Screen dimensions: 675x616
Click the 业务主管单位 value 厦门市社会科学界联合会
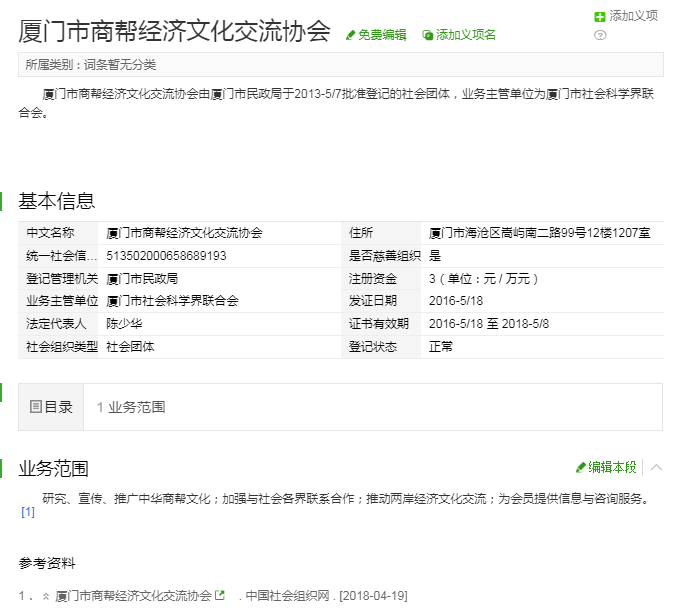tap(172, 301)
